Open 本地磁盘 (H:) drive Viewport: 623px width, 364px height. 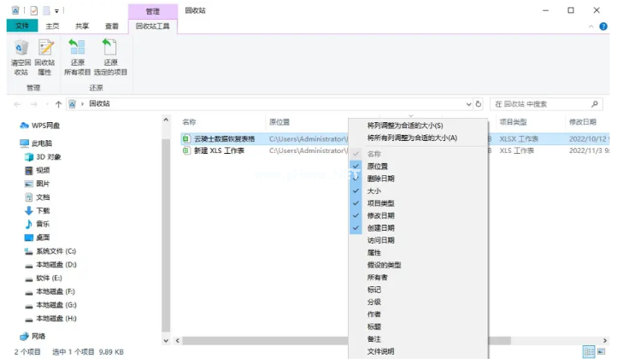(50, 319)
